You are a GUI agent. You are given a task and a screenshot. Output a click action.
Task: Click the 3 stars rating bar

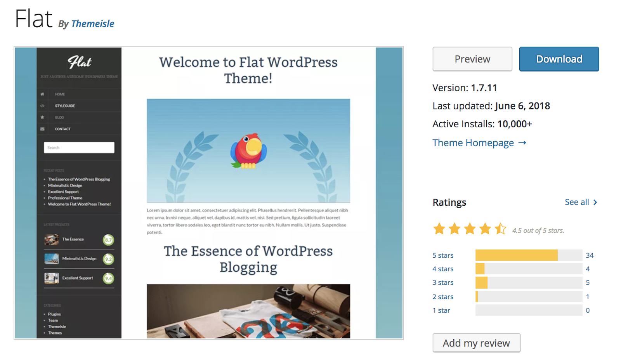coord(529,283)
